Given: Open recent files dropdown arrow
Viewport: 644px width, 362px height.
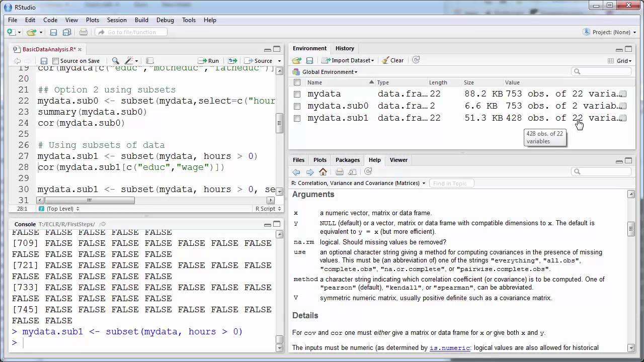Looking at the screenshot, I should tap(41, 32).
